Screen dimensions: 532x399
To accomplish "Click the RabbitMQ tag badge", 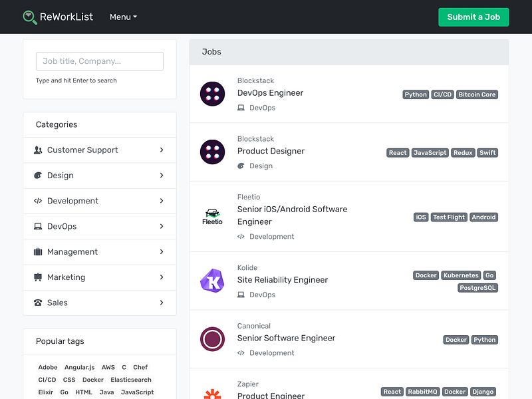I will (423, 392).
